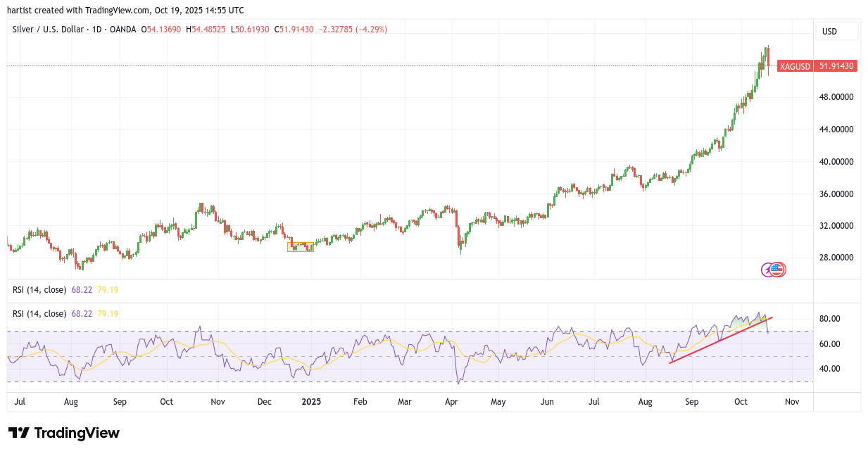Viewport: 868px width, 454px height.
Task: Select the orange rectangle drawing on the chart
Action: 301,247
